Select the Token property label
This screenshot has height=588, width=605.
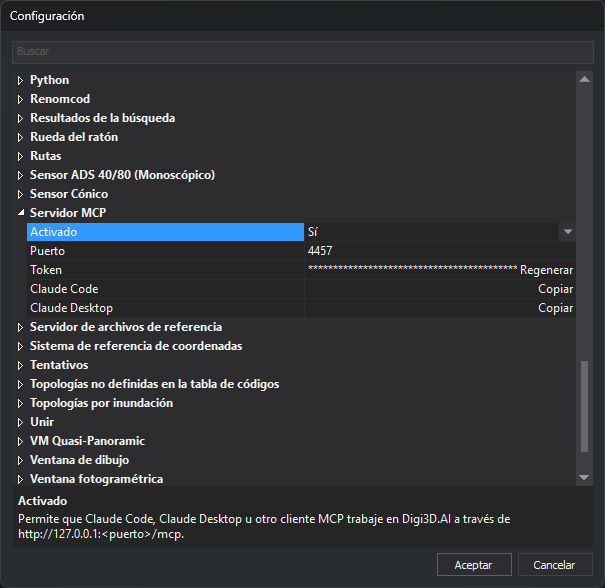(46, 270)
